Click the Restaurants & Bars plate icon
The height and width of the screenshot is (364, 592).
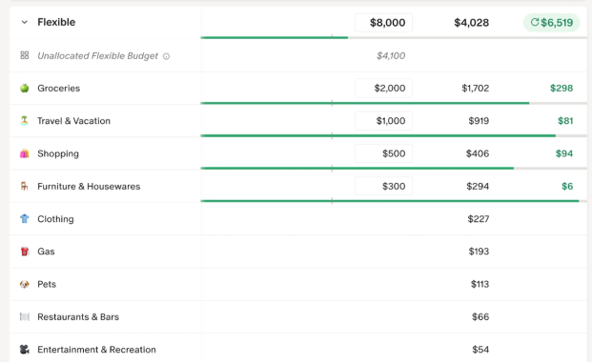(x=25, y=317)
